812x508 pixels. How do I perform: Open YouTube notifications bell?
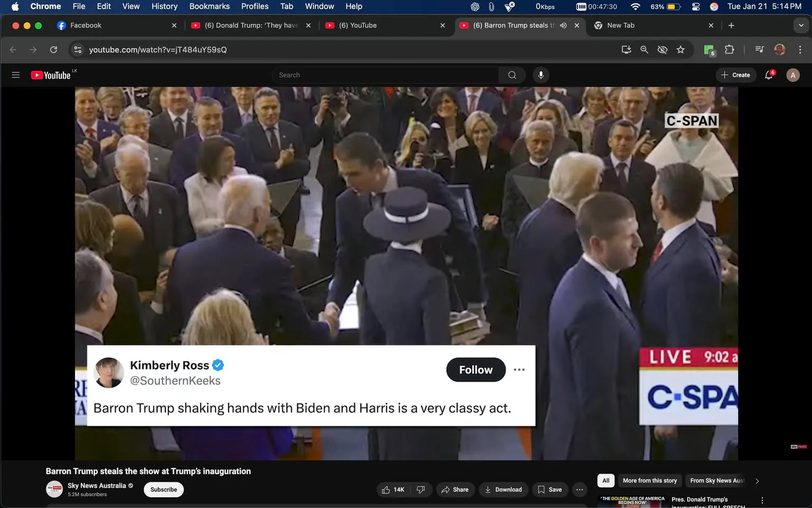point(768,75)
